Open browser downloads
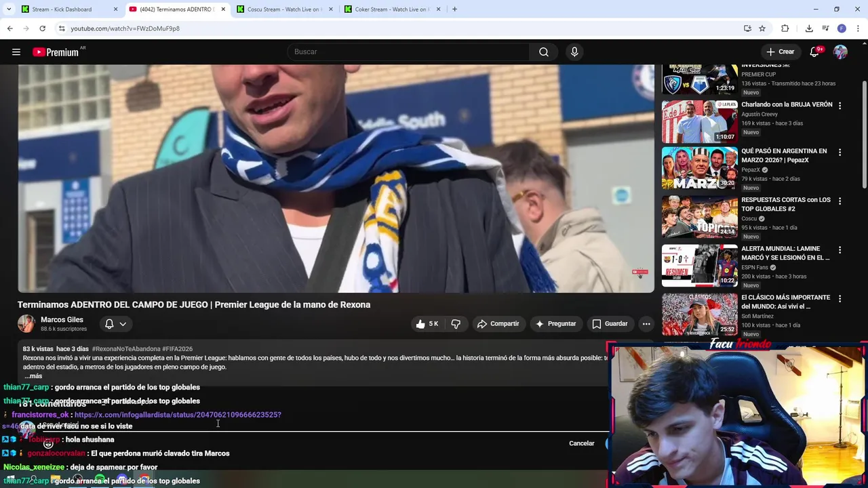 (809, 28)
